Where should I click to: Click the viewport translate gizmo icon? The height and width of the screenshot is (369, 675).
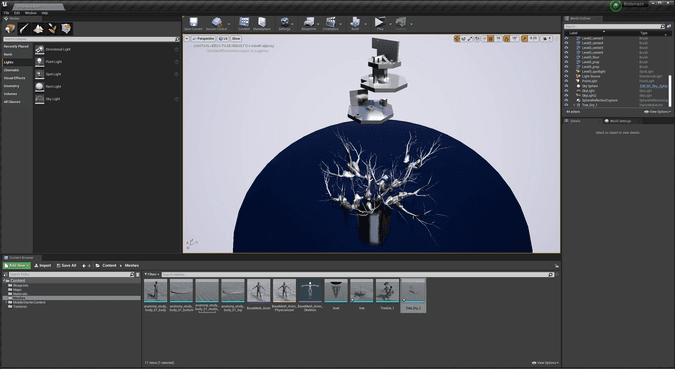(457, 39)
